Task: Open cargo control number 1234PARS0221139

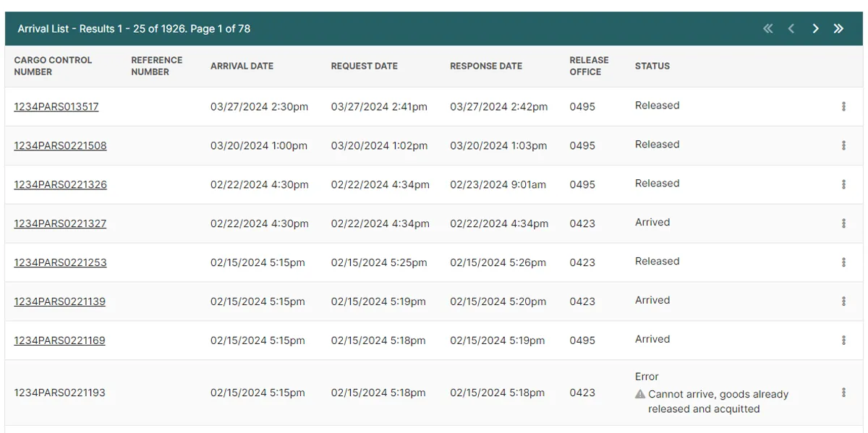Action: [x=59, y=302]
